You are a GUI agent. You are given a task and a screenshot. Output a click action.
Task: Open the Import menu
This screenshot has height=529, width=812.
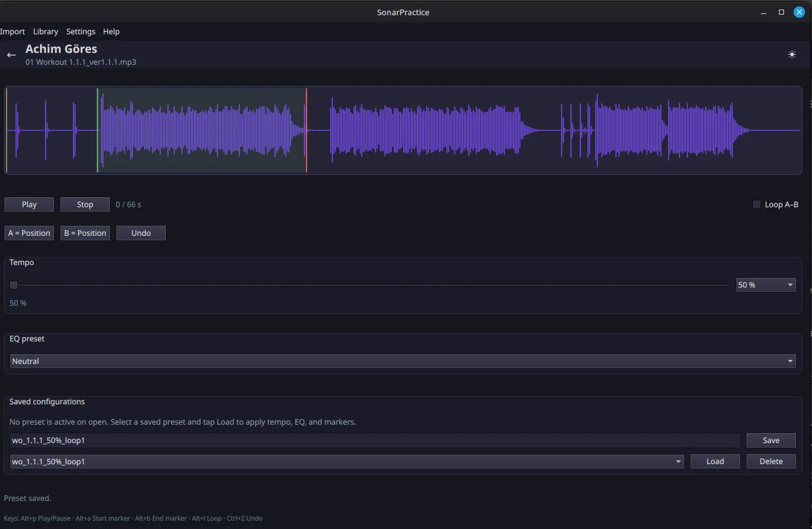(x=13, y=31)
